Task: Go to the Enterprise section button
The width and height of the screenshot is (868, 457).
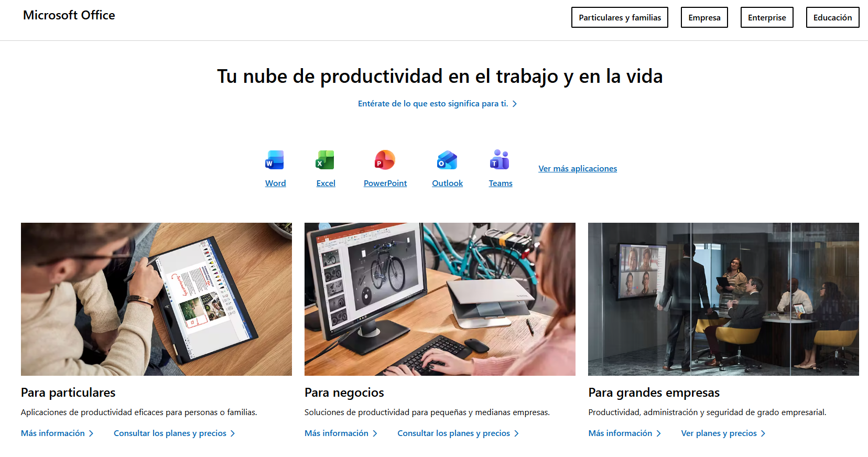Action: (766, 17)
